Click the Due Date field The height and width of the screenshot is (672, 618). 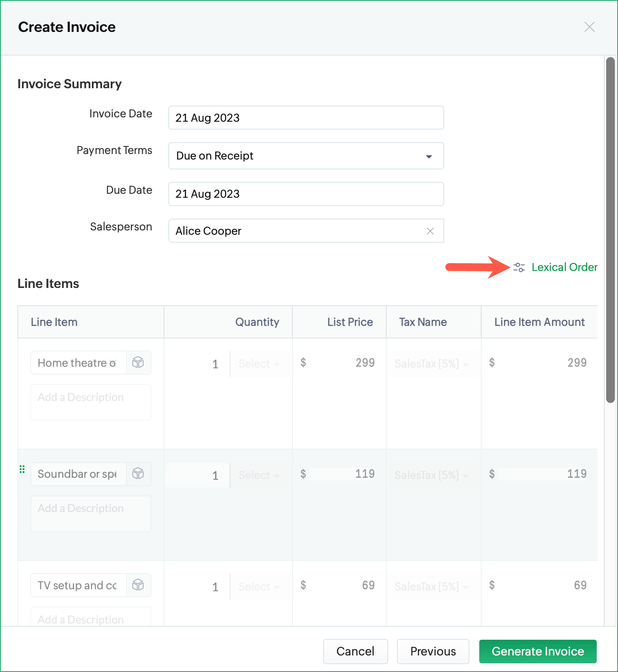306,194
